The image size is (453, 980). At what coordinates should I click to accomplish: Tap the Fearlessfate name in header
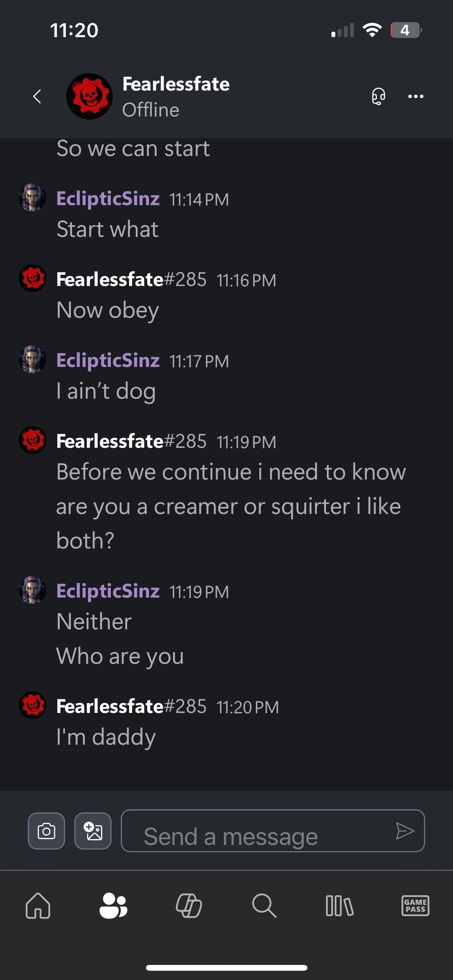176,84
